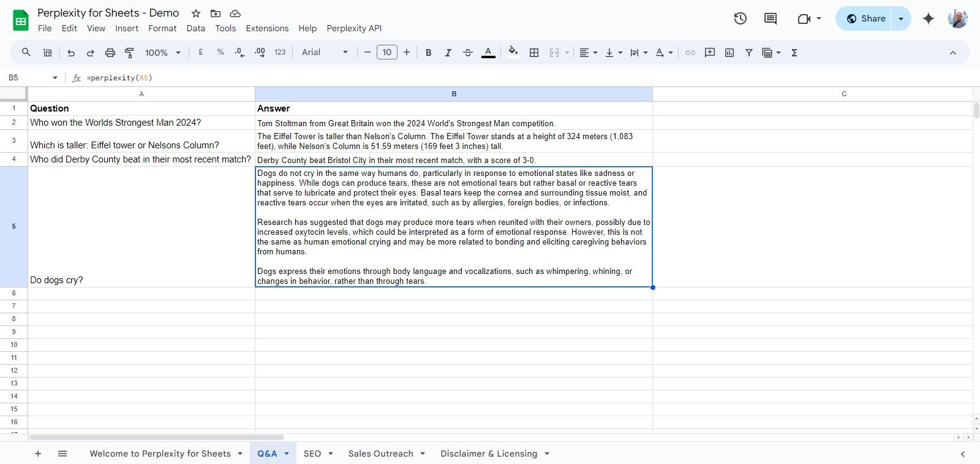Apply percent format icon

pos(221,53)
